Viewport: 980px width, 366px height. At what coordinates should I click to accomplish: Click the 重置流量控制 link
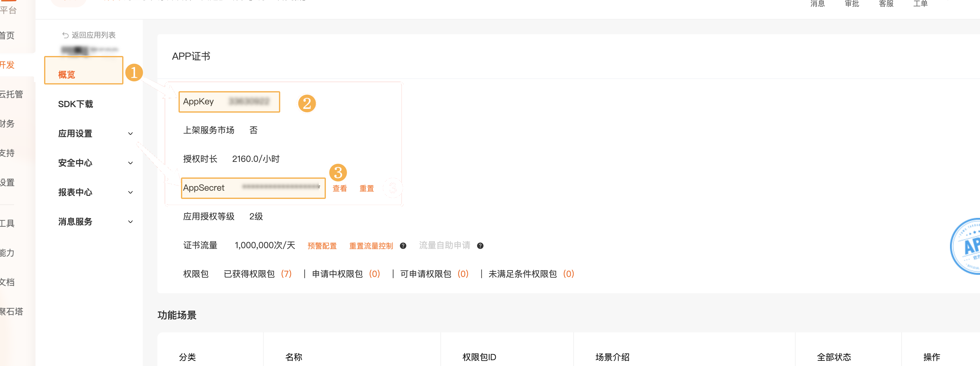(x=371, y=246)
